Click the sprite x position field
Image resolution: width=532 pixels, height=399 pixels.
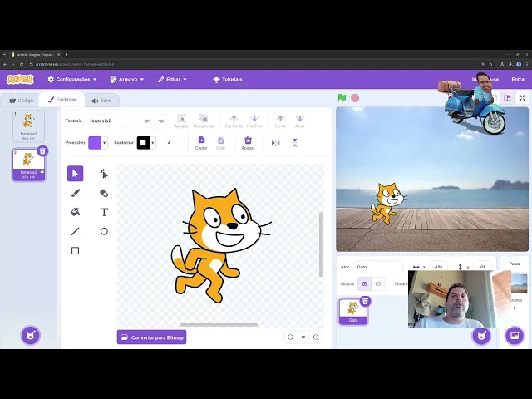tap(438, 267)
